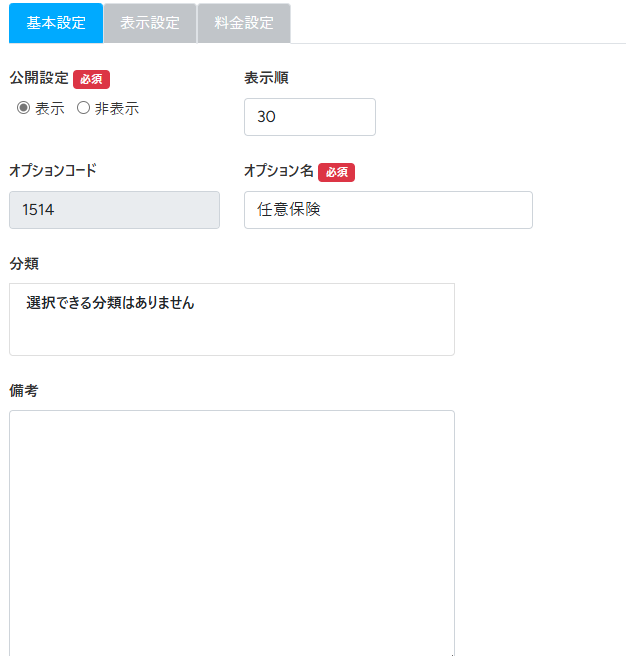Click the 選択できる分類はありません message
Image resolution: width=626 pixels, height=656 pixels.
(110, 303)
